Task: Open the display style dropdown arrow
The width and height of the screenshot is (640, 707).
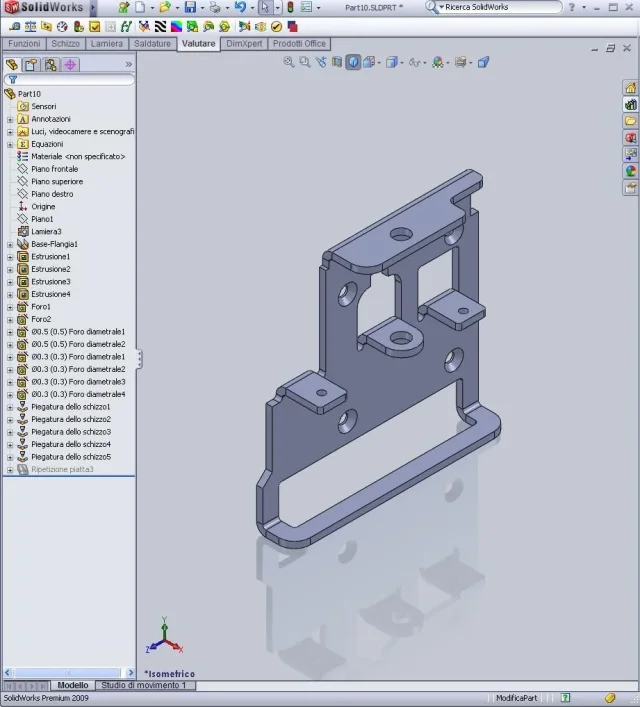Action: click(402, 63)
